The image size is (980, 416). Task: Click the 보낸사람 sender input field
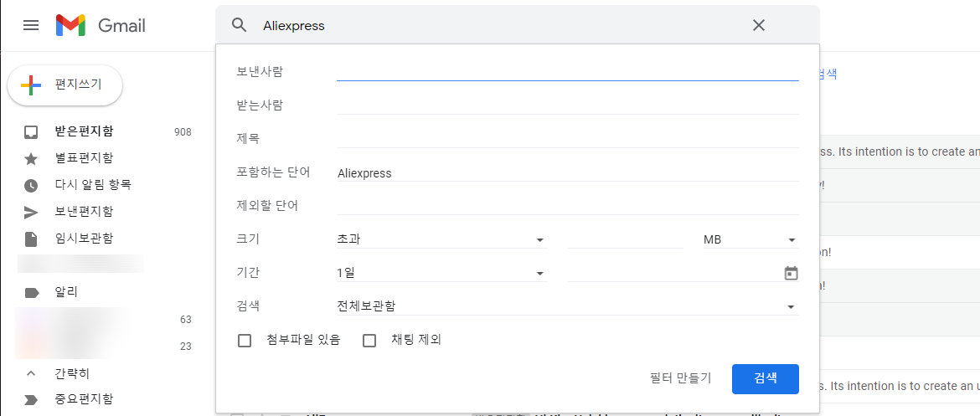(568, 72)
